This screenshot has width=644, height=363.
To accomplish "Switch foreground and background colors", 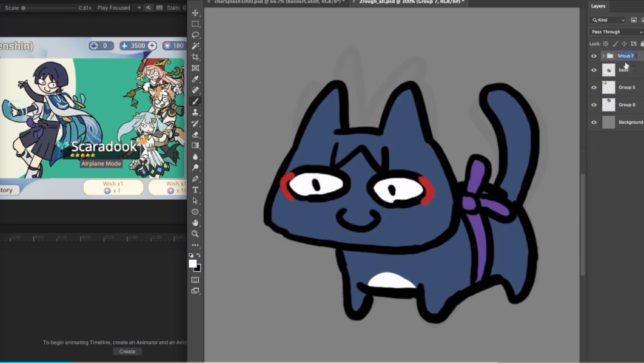I will [x=199, y=256].
